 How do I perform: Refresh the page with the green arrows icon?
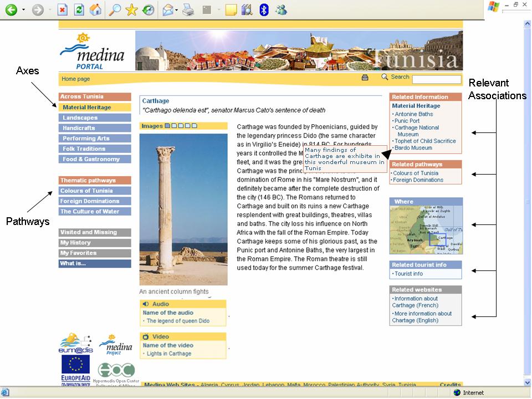pos(79,10)
